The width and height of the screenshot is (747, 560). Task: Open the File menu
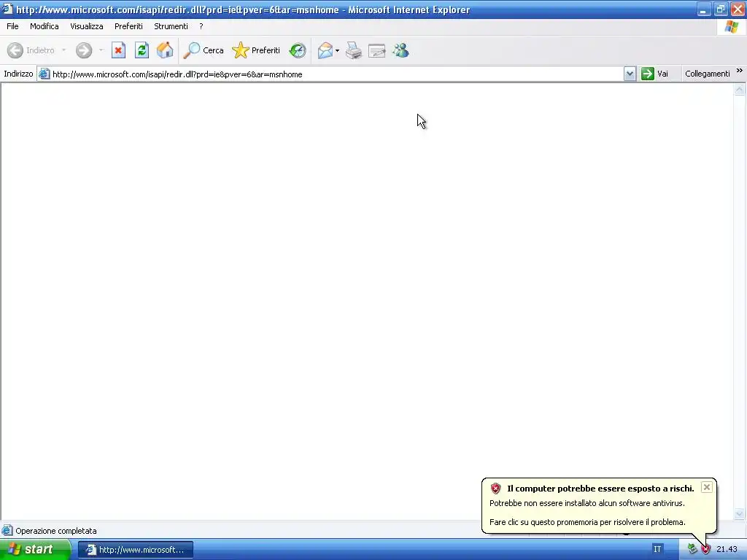tap(12, 26)
